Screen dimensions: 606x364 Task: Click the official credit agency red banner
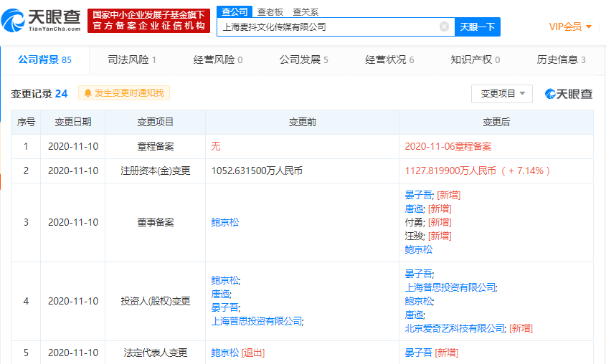pos(149,21)
